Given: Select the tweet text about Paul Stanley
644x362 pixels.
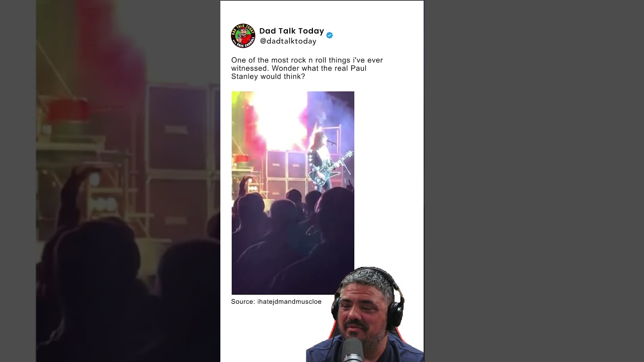Looking at the screenshot, I should [x=307, y=68].
